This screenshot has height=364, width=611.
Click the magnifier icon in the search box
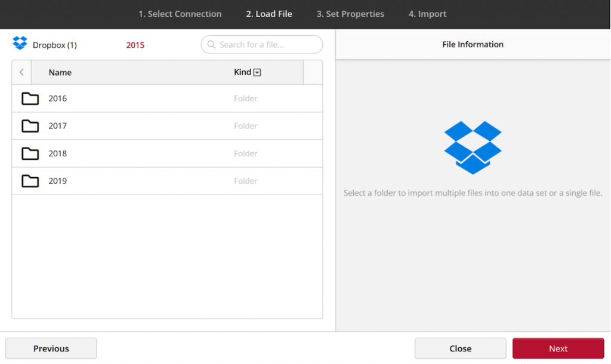(211, 44)
